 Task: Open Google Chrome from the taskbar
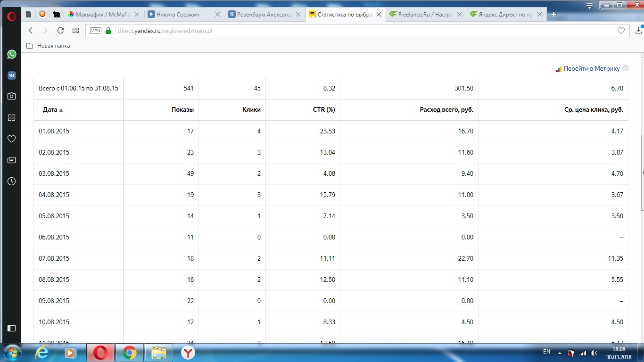pyautogui.click(x=130, y=353)
